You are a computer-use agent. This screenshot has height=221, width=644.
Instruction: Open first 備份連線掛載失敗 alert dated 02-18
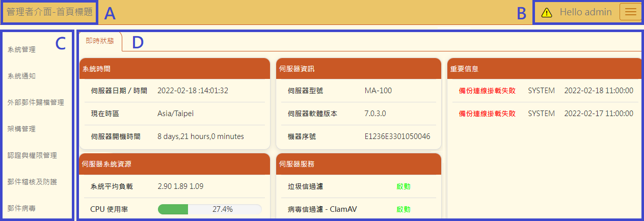click(x=487, y=91)
